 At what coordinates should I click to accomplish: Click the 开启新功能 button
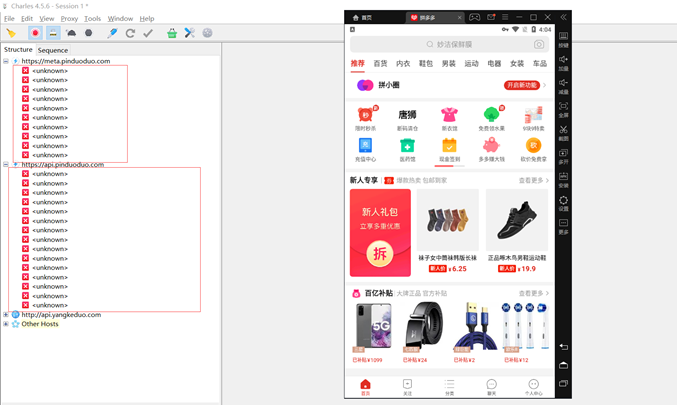pos(522,85)
